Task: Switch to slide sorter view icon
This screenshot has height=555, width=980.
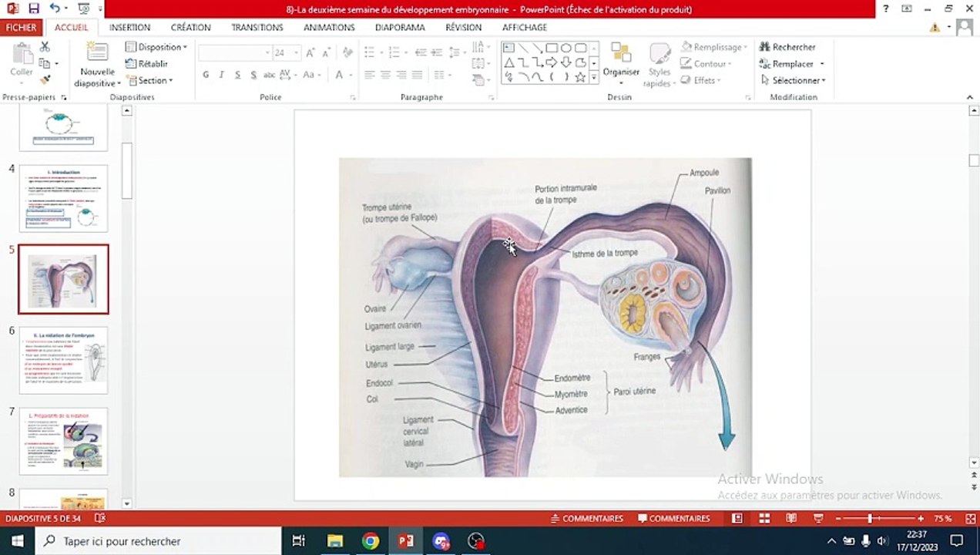Action: point(764,519)
